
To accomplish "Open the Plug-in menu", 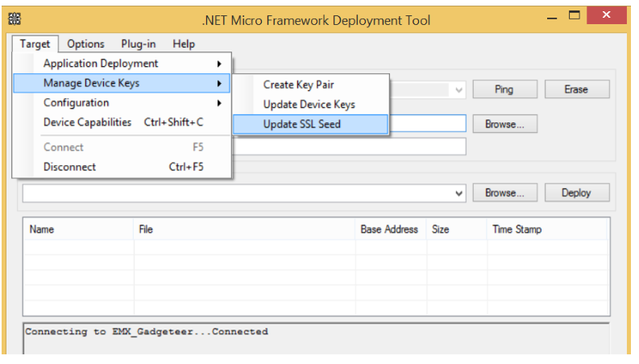I will tap(138, 43).
